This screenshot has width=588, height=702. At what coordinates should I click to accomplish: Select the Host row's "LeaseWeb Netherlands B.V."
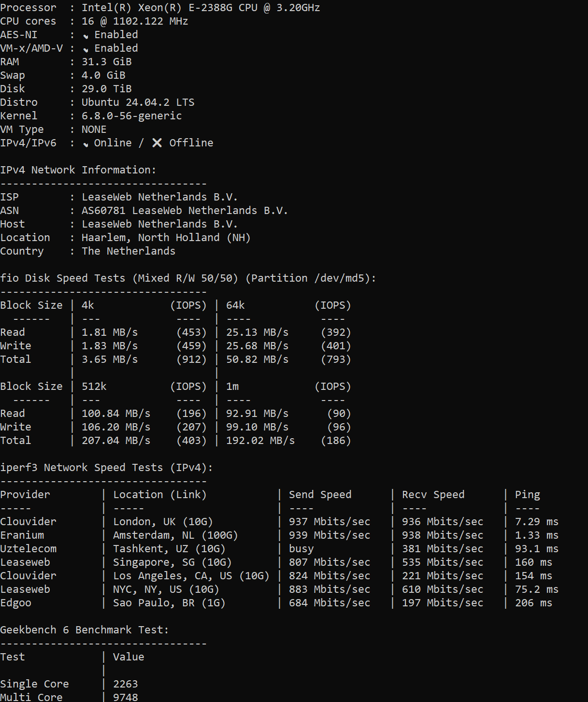(160, 224)
